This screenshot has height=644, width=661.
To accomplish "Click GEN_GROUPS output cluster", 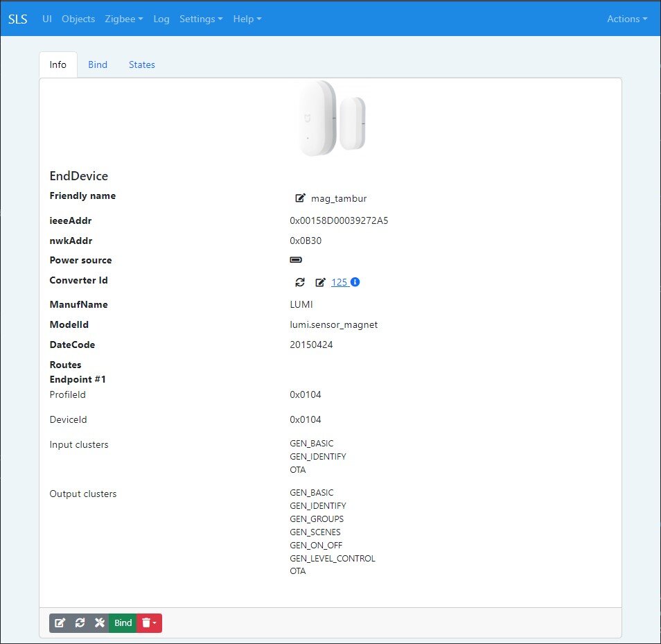I will pos(317,519).
